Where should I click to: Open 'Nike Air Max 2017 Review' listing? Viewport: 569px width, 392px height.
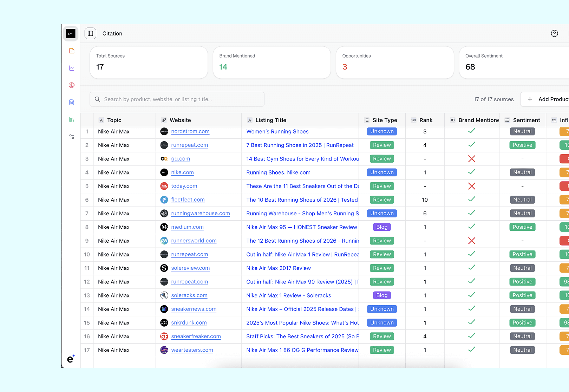click(x=279, y=268)
